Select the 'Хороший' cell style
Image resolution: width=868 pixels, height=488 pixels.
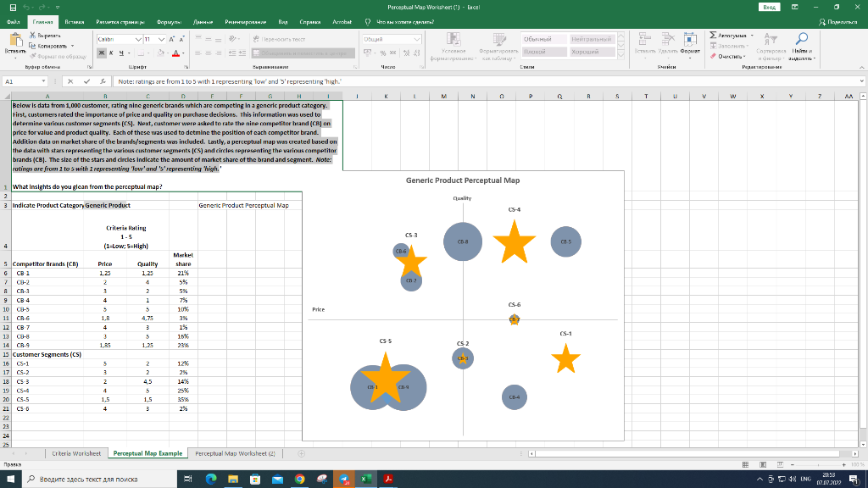click(x=592, y=52)
